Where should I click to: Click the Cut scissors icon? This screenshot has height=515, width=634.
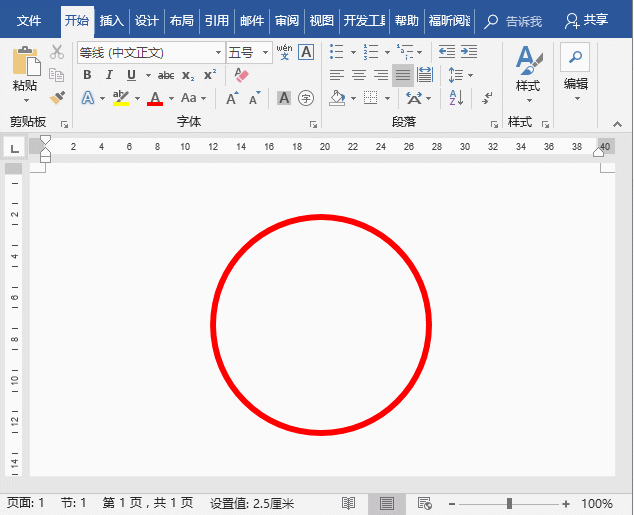click(x=57, y=52)
